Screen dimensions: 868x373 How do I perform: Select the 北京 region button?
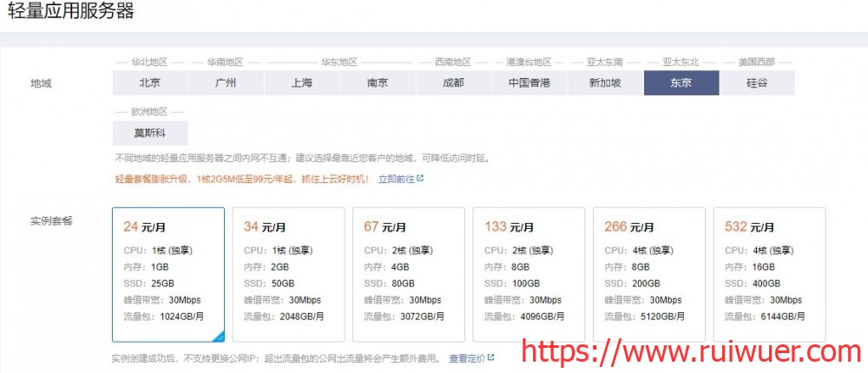149,83
